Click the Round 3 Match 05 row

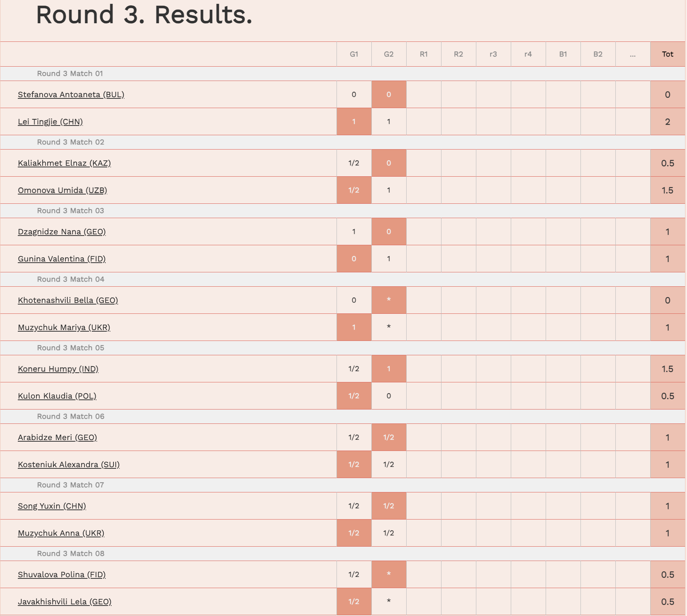(343, 348)
